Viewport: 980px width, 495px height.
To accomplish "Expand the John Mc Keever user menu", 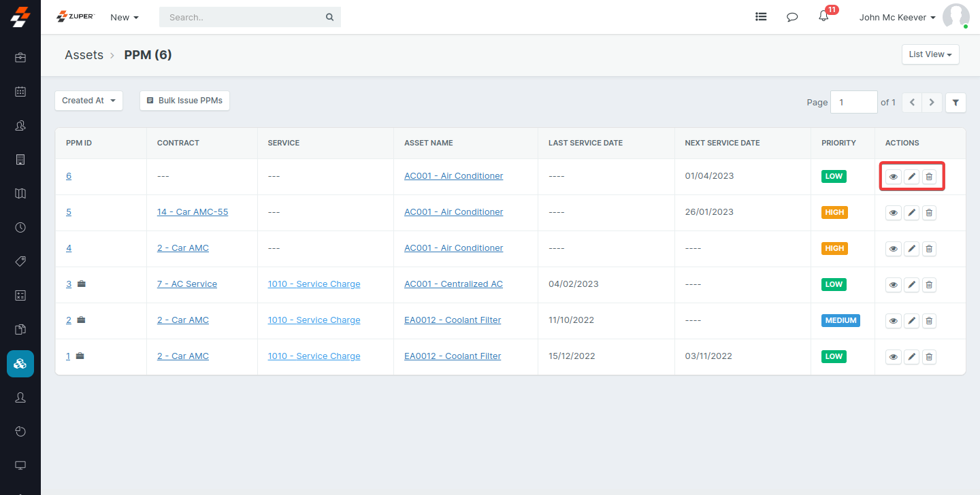I will tap(897, 18).
